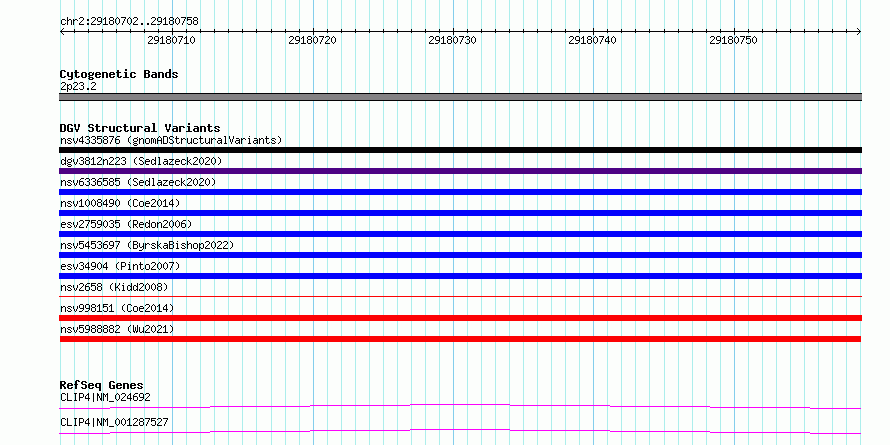
Task: Click ruler position 29180720
Action: (312, 40)
